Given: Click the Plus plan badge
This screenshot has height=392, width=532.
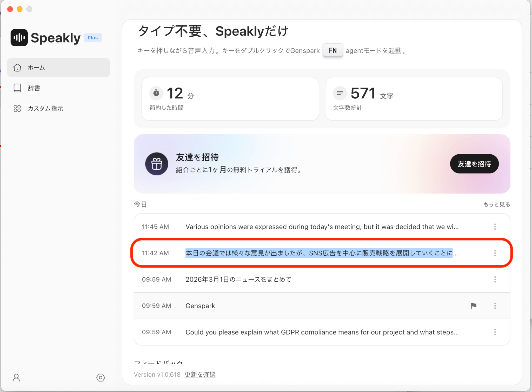Looking at the screenshot, I should [92, 38].
